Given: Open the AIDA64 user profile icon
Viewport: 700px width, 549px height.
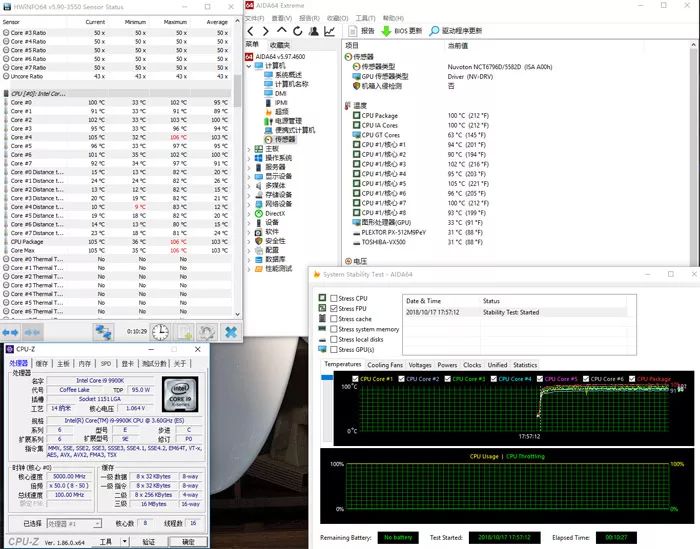Looking at the screenshot, I should (x=314, y=31).
